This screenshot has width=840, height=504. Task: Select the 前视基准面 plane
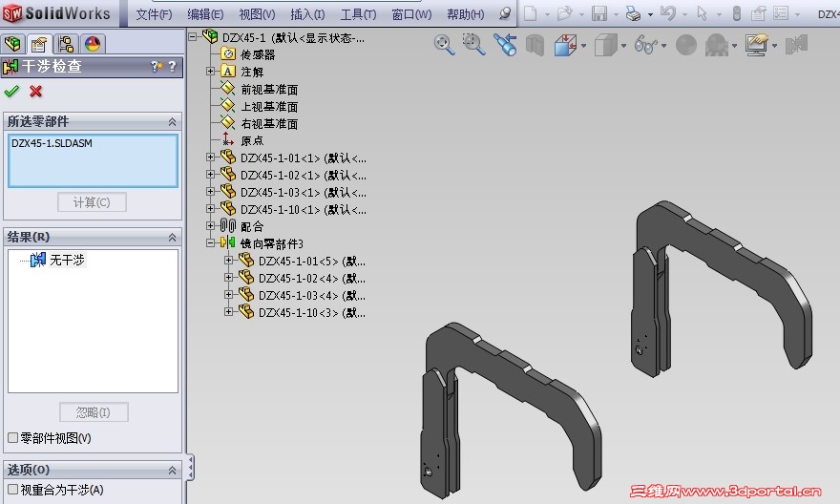[x=269, y=90]
